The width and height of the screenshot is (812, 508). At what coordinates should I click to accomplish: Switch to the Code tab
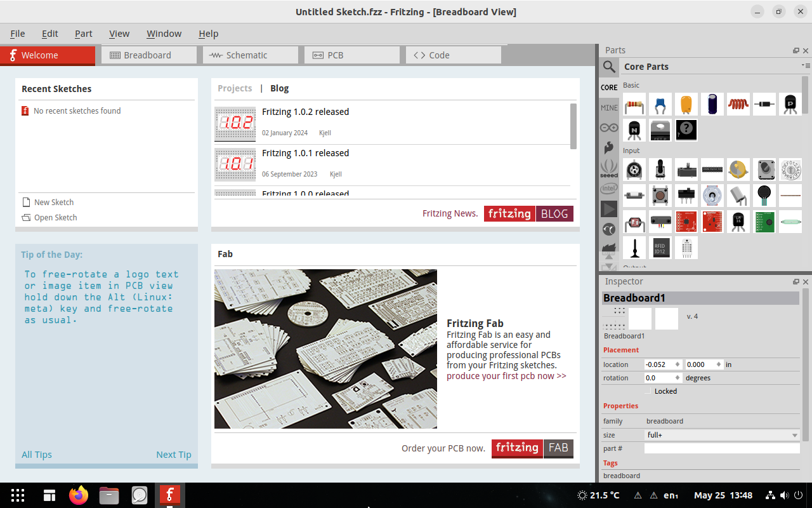pos(454,55)
